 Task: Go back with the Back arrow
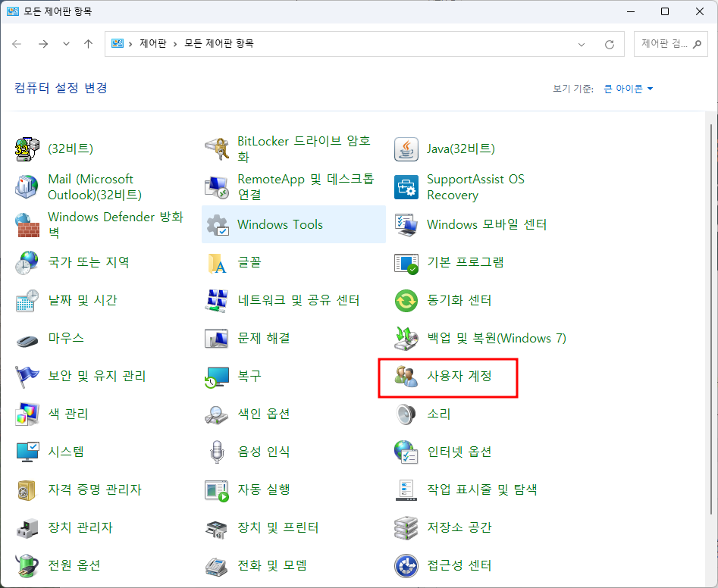tap(17, 44)
